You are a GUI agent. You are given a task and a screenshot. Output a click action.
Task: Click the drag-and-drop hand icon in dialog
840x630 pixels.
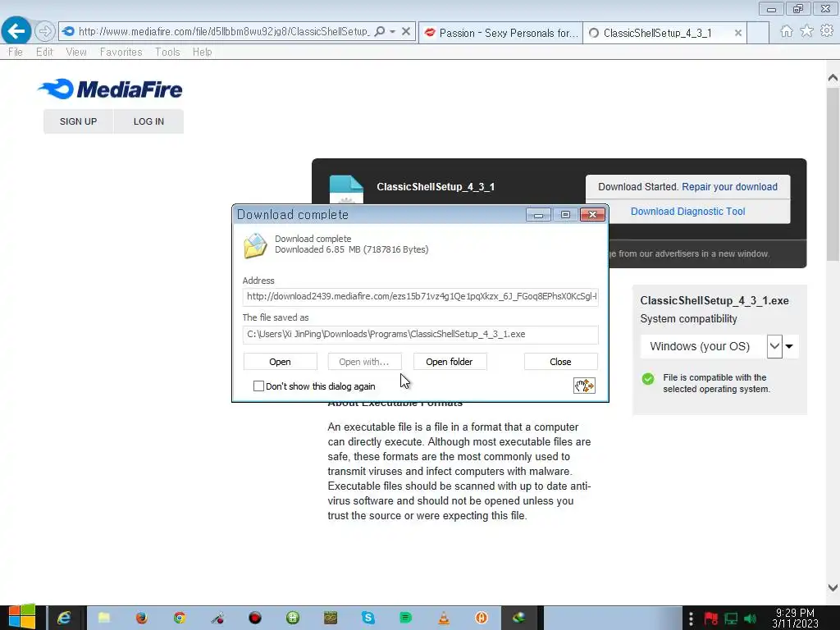tap(584, 386)
